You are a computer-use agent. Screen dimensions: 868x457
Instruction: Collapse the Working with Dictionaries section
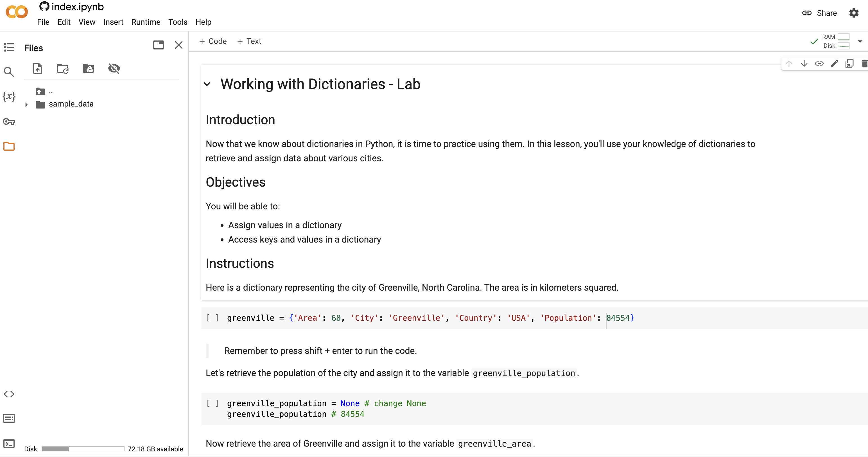pos(207,84)
